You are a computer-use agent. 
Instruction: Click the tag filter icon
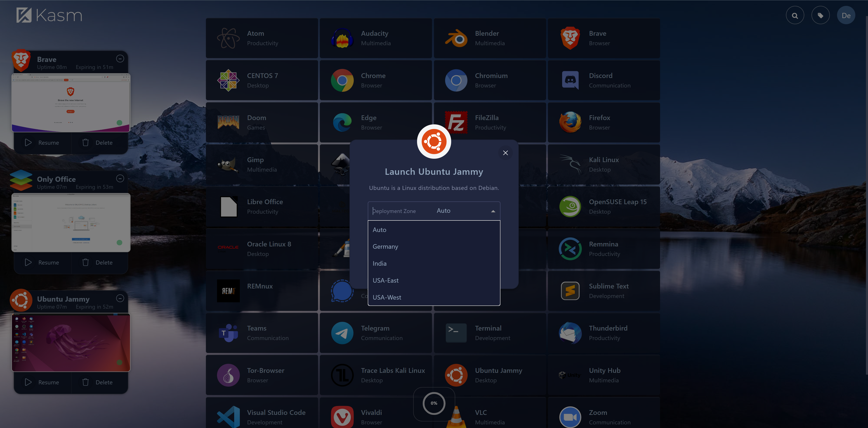tap(821, 16)
